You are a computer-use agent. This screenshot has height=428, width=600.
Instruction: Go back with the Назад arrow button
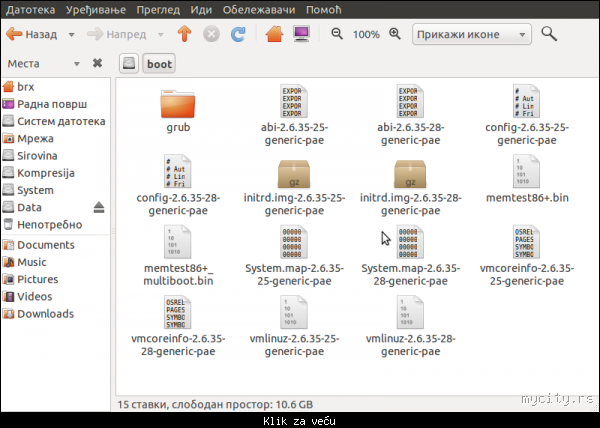click(x=31, y=34)
